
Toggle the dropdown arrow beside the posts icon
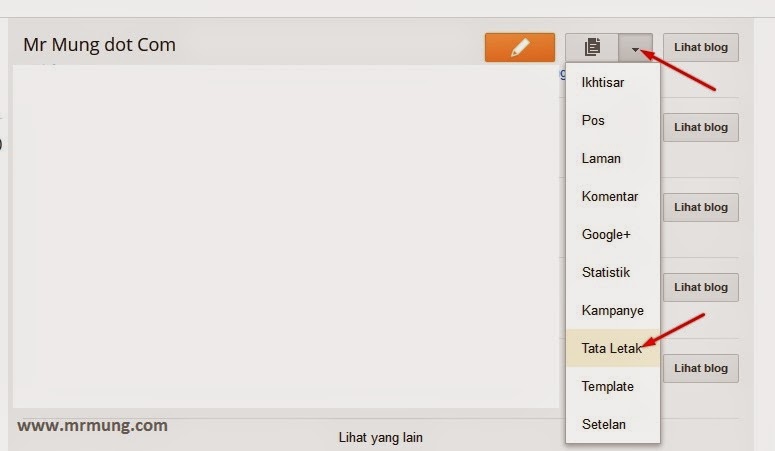635,47
